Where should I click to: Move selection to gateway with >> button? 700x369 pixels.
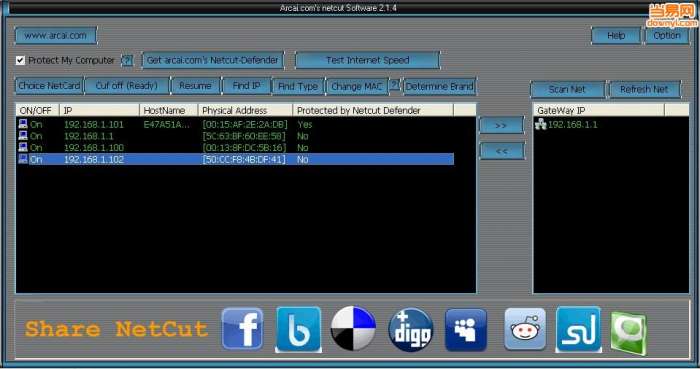501,125
